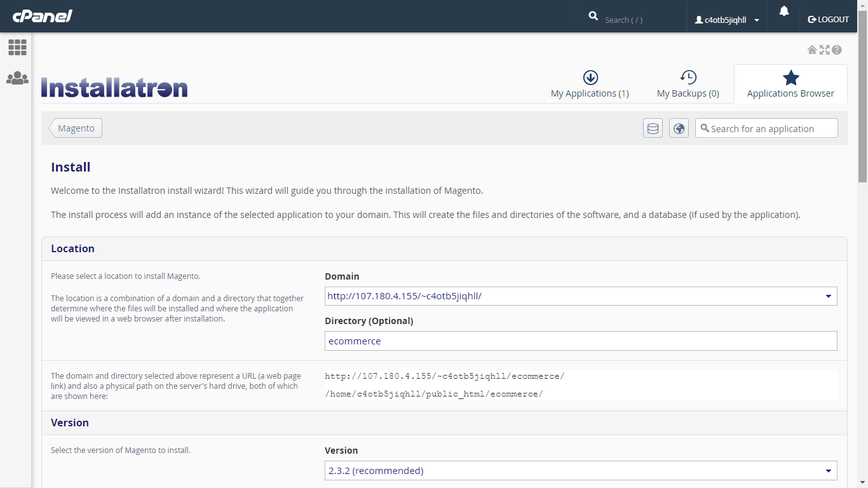The image size is (868, 488).
Task: Click the Installatron logo
Action: pyautogui.click(x=114, y=88)
